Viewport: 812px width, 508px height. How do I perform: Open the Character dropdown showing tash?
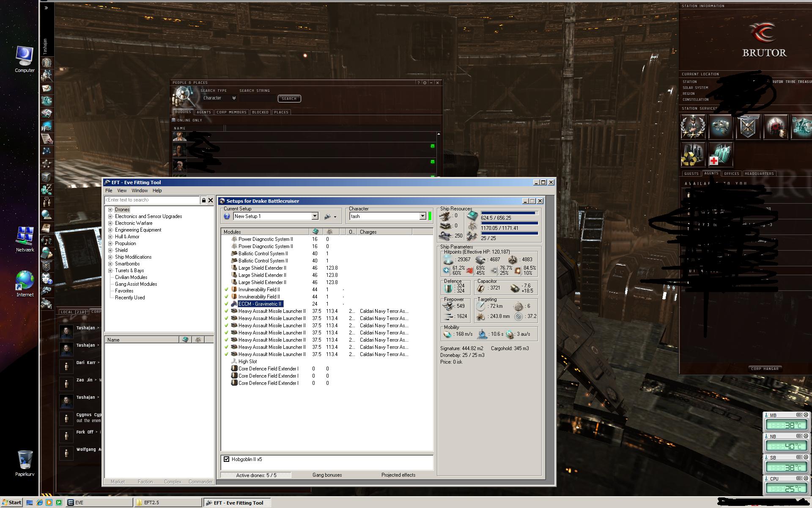click(422, 216)
